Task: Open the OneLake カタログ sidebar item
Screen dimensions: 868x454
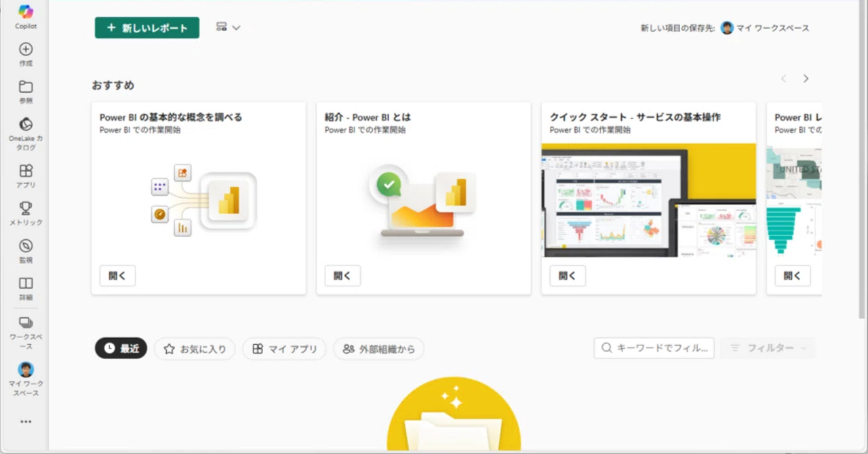Action: [x=26, y=134]
